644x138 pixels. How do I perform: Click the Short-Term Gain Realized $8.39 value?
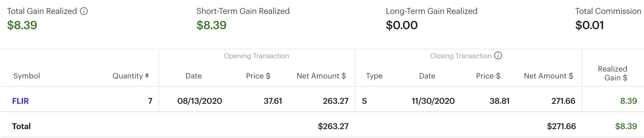coord(212,25)
